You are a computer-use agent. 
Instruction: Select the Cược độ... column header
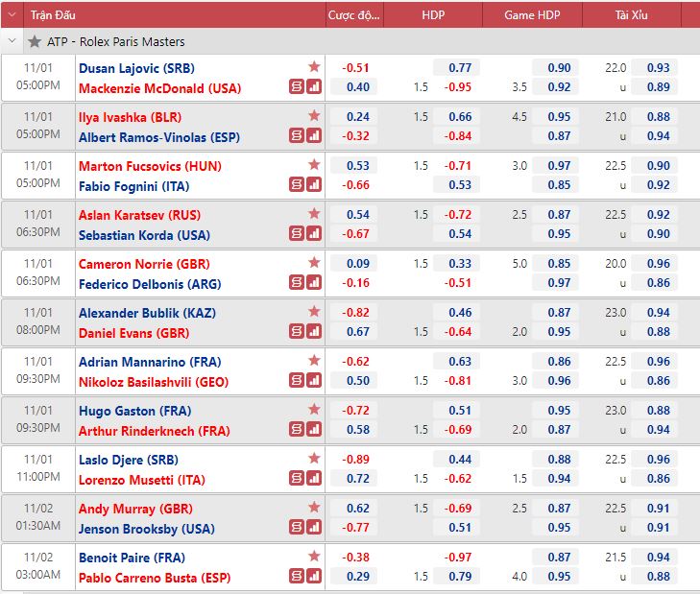tap(354, 15)
